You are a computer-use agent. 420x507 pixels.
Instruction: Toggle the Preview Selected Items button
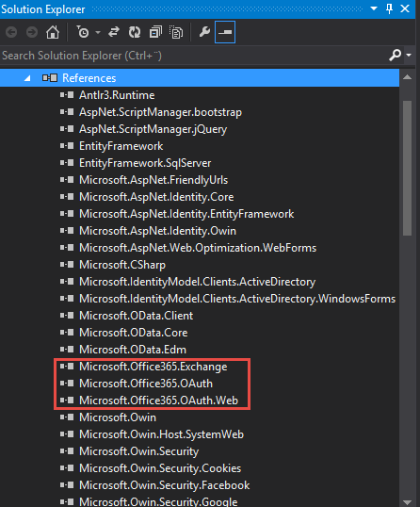coord(225,32)
